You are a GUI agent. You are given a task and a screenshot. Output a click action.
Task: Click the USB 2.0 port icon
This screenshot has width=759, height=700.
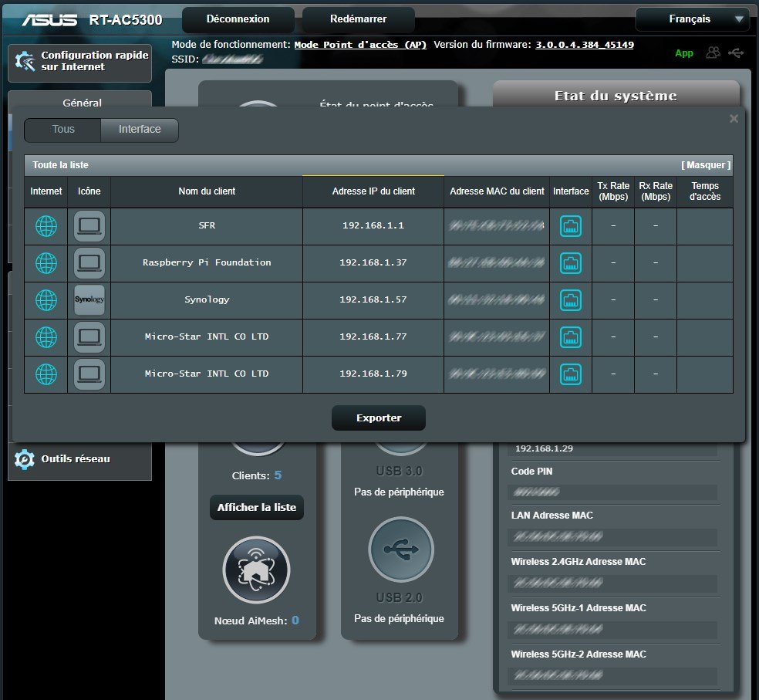(x=401, y=550)
